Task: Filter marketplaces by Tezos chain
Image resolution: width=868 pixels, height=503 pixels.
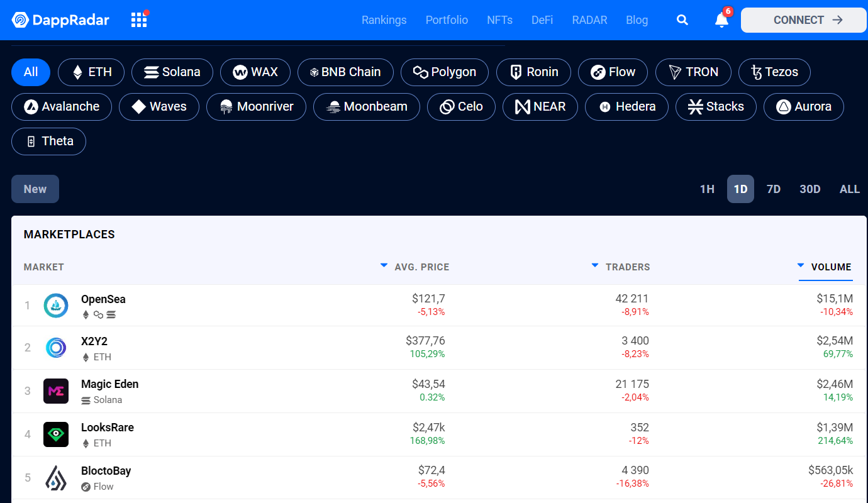Action: point(774,72)
